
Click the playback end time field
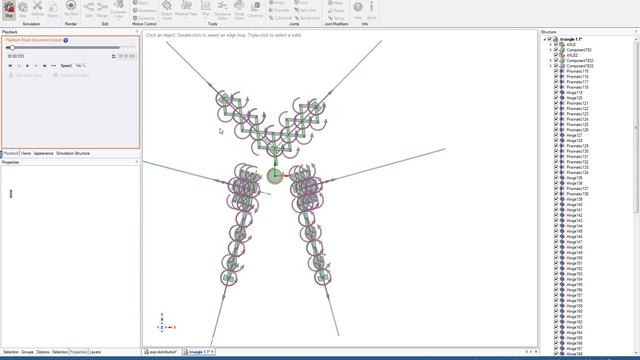point(127,56)
